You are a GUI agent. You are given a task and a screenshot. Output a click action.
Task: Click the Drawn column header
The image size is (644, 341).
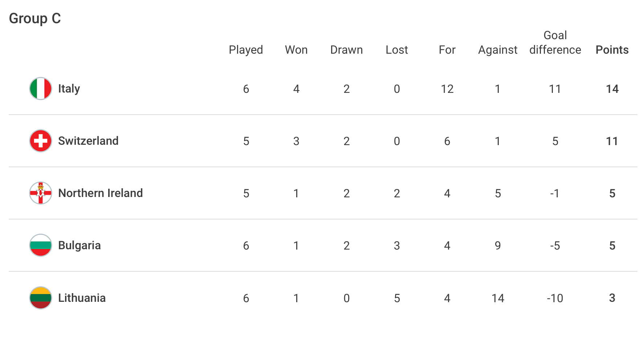pyautogui.click(x=346, y=50)
